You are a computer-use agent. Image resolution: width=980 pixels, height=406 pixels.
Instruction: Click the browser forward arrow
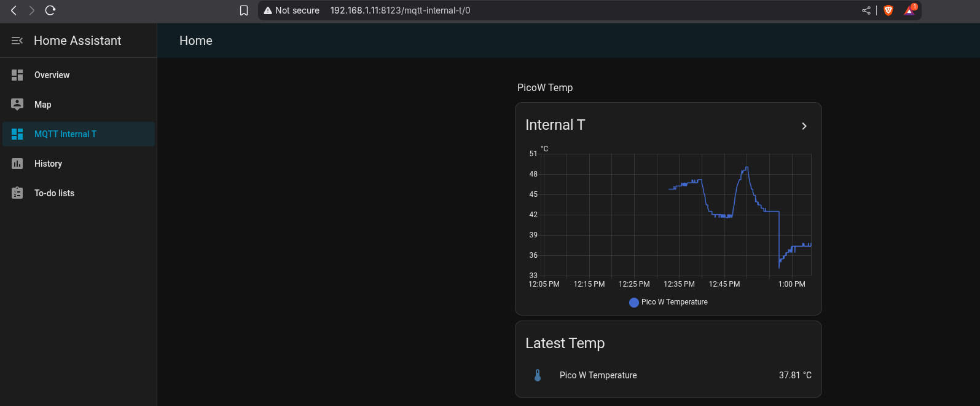[32, 10]
